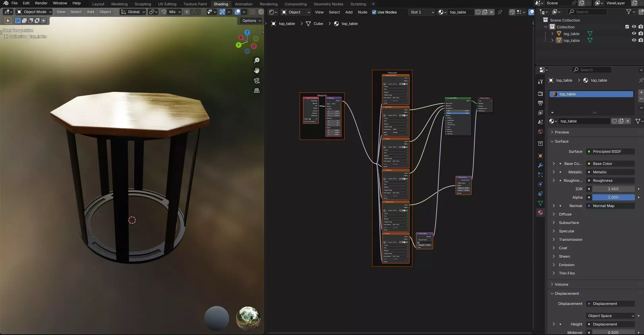Open the File menu
Image resolution: width=644 pixels, height=335 pixels.
point(15,3)
